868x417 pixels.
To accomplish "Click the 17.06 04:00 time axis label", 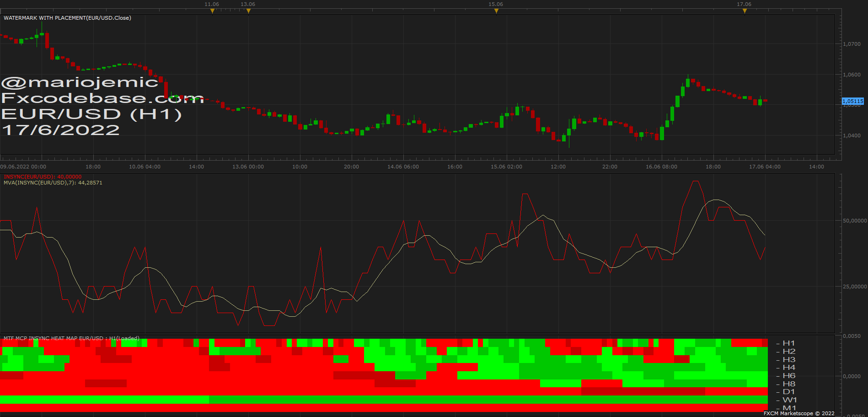I will coord(765,167).
